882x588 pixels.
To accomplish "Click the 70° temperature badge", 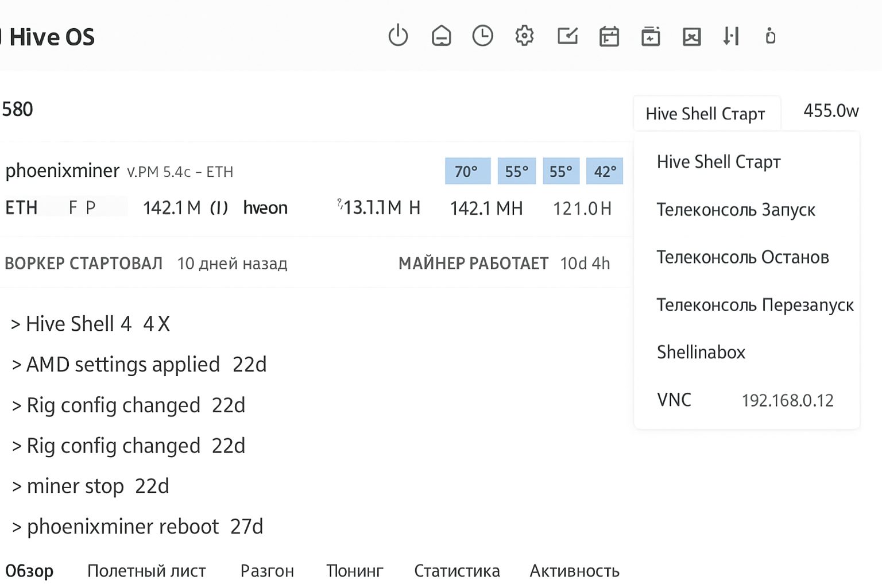I will click(467, 171).
